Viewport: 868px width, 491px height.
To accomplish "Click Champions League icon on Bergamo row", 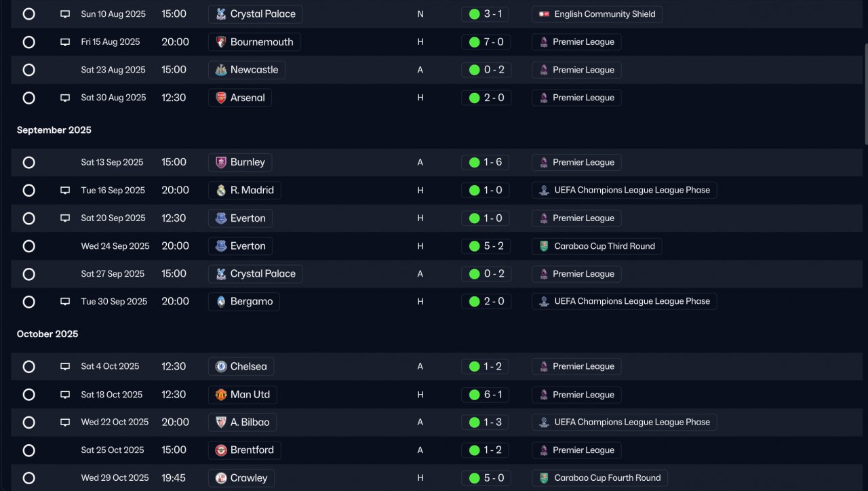I will [544, 302].
